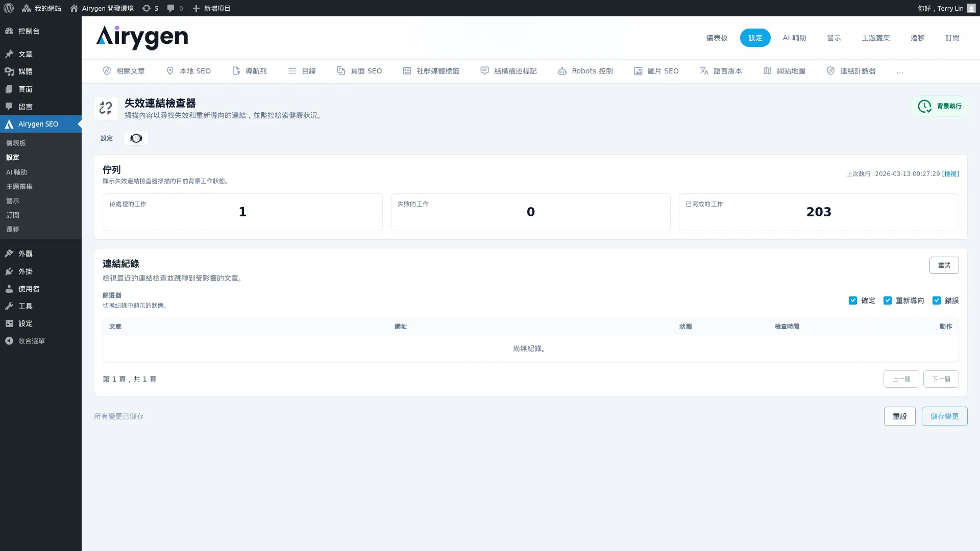Click the Airygen logo
Viewport: 980px width, 551px height.
(142, 38)
